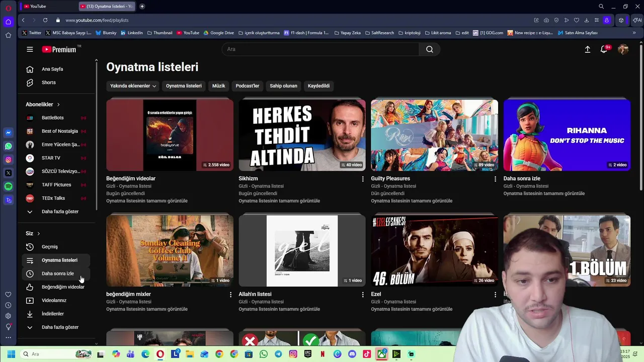This screenshot has width=644, height=362.
Task: Open Beğendiğim videolar in sidebar
Action: [x=56, y=287]
